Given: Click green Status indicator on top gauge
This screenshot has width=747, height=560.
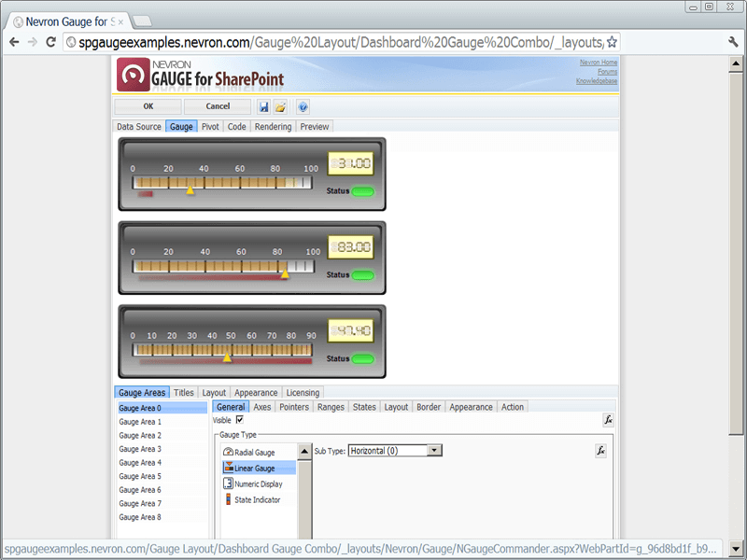Looking at the screenshot, I should click(363, 191).
